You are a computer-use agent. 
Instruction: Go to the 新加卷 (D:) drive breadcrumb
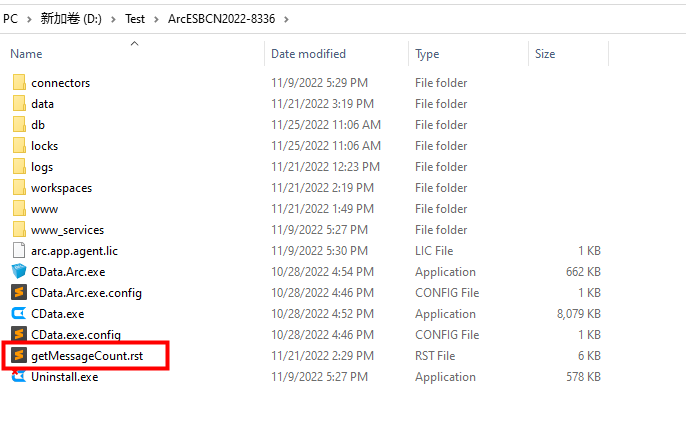[x=71, y=19]
